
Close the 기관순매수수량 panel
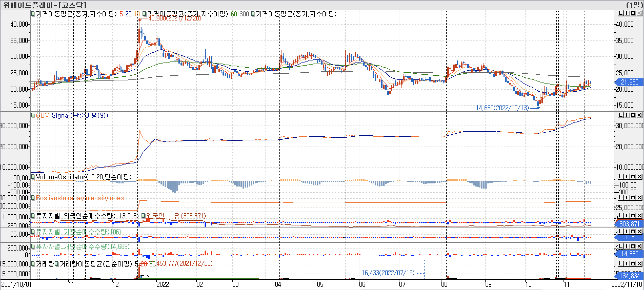click(639, 231)
